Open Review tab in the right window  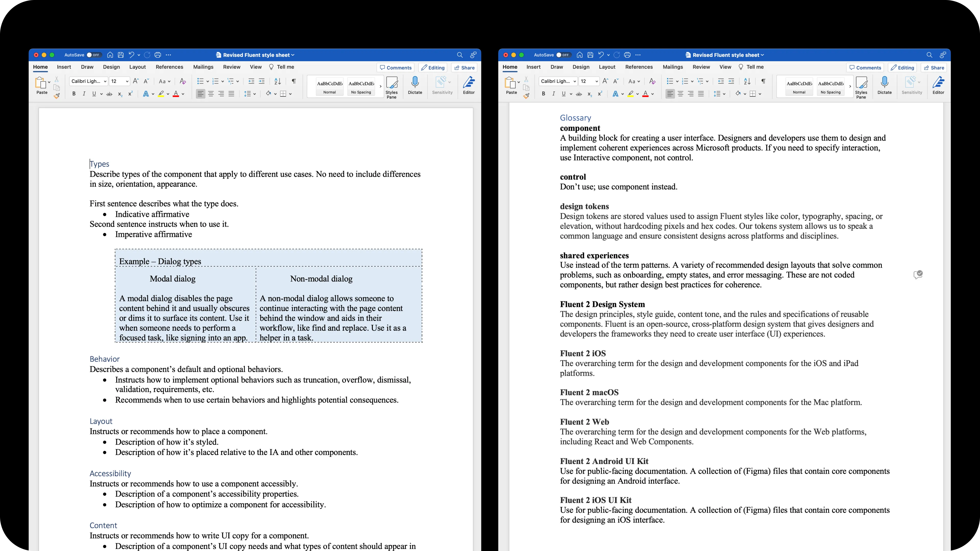[x=701, y=67]
